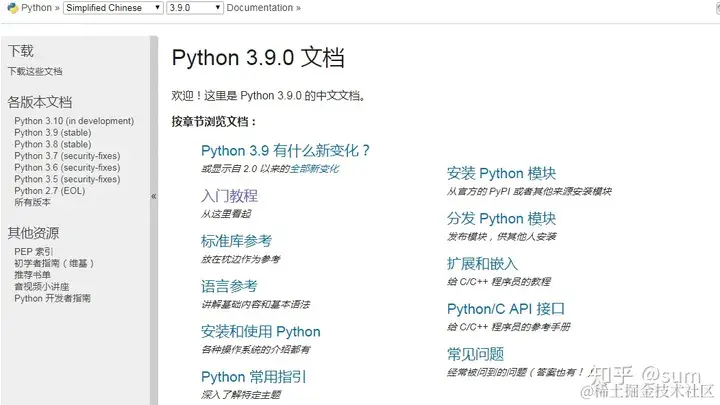Click 给 C/C++ 程序员的参考手册 description
The height and width of the screenshot is (405, 720).
509,327
